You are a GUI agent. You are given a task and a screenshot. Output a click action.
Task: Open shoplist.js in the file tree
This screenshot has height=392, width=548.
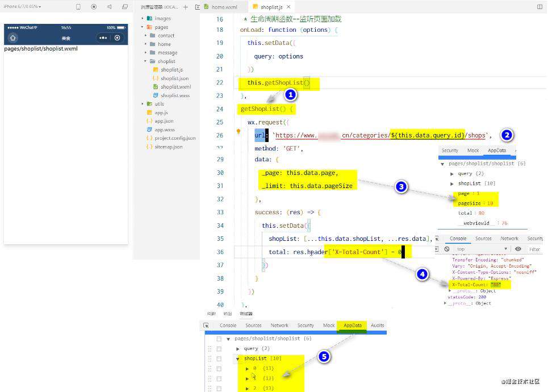[171, 69]
